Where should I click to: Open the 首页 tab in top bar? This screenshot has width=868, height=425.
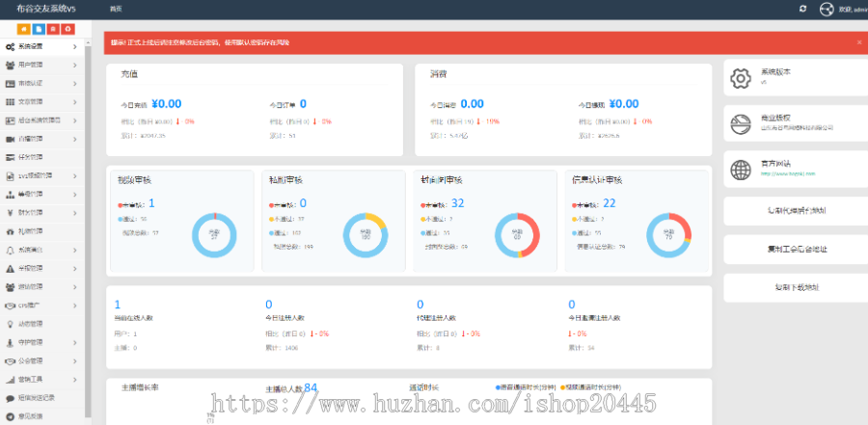116,10
